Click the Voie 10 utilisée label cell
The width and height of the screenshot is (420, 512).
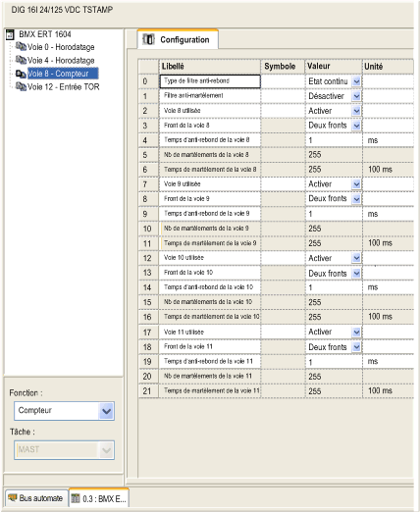click(210, 258)
